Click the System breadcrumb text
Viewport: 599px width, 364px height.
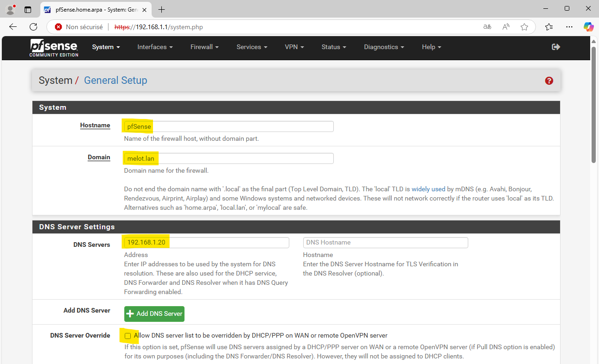pyautogui.click(x=55, y=80)
